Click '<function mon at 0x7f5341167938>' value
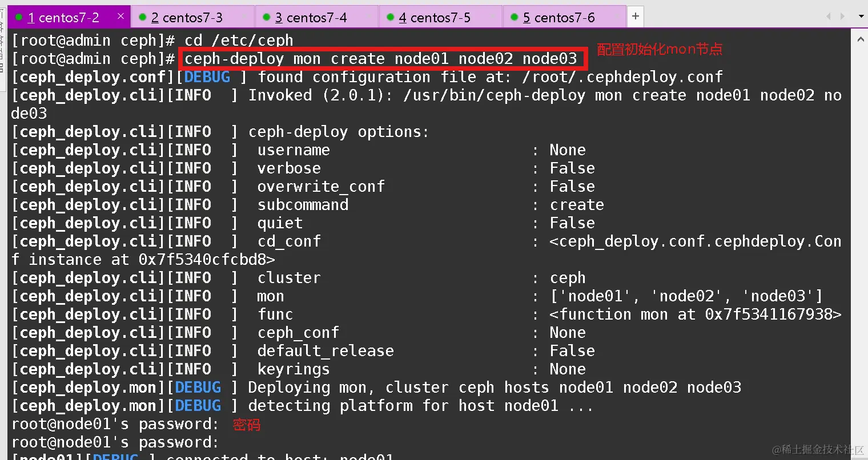868x460 pixels. click(x=696, y=314)
